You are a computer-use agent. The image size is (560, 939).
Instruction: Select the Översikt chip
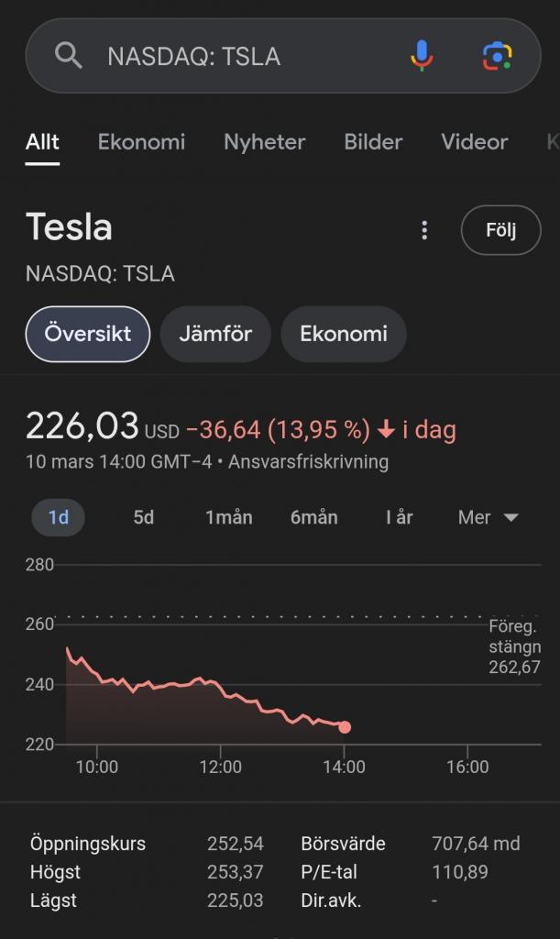click(x=88, y=334)
